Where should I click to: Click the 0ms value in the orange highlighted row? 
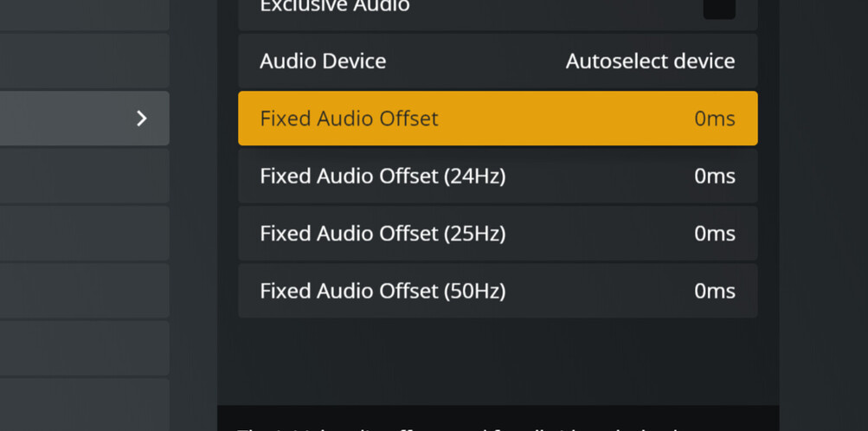click(714, 119)
